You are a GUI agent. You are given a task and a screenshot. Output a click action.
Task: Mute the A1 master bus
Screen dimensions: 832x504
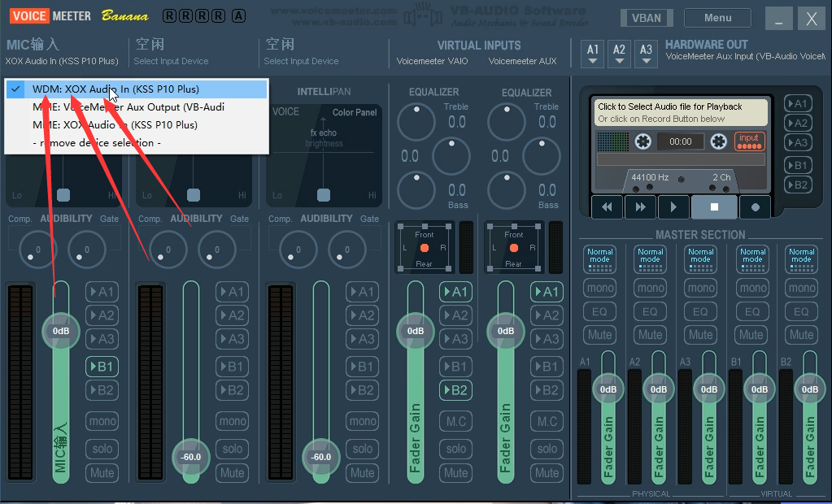[x=599, y=335]
